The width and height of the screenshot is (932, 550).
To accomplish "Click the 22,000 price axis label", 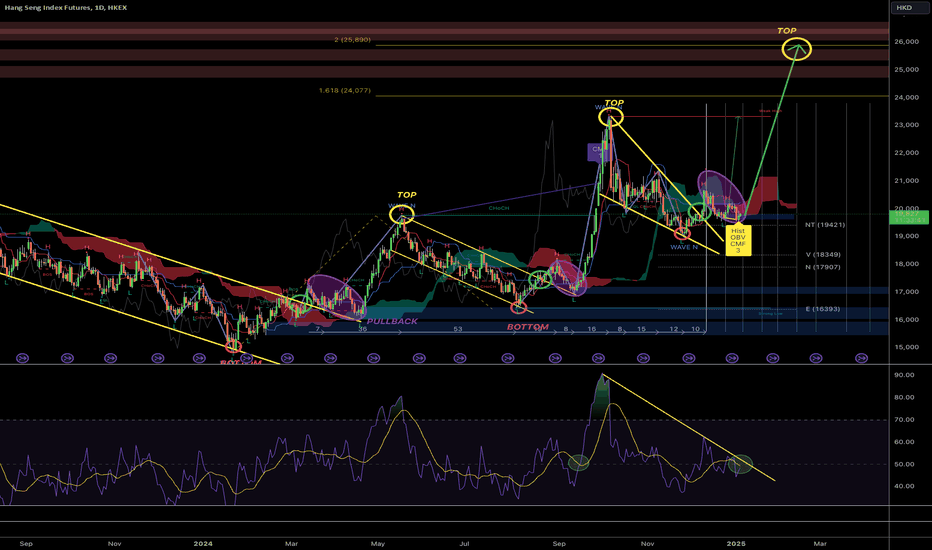I will 904,153.
